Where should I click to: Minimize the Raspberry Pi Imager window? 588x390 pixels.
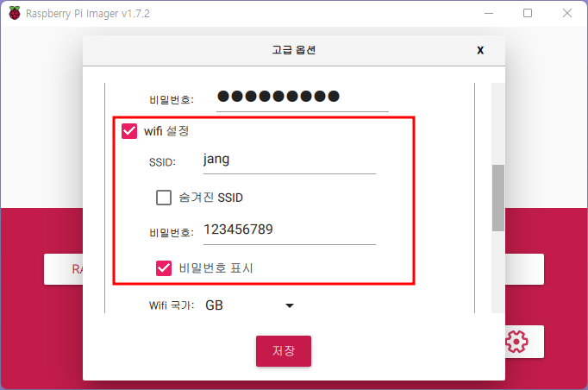489,13
